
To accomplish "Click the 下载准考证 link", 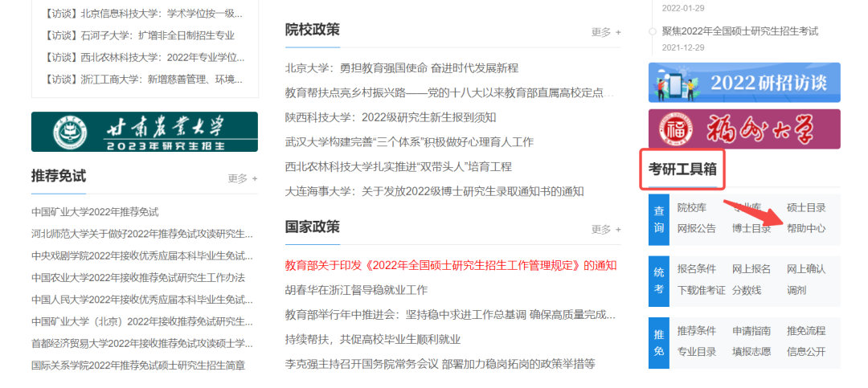I will 701,290.
